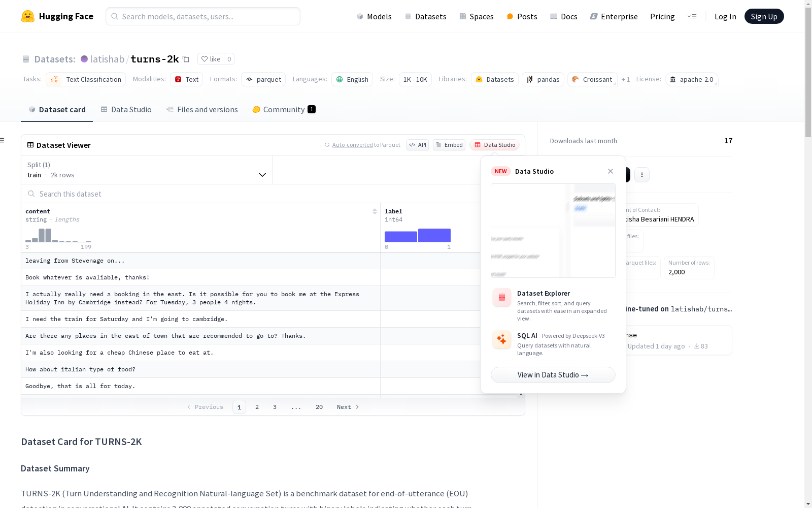Click the SQL AI sparkle icon
Viewport: 812px width, 508px height.
501,339
